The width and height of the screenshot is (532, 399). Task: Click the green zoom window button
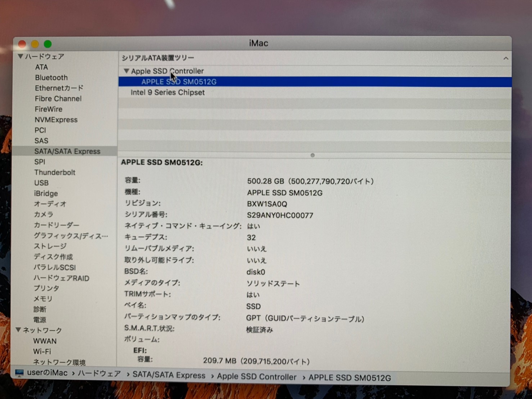(x=48, y=44)
